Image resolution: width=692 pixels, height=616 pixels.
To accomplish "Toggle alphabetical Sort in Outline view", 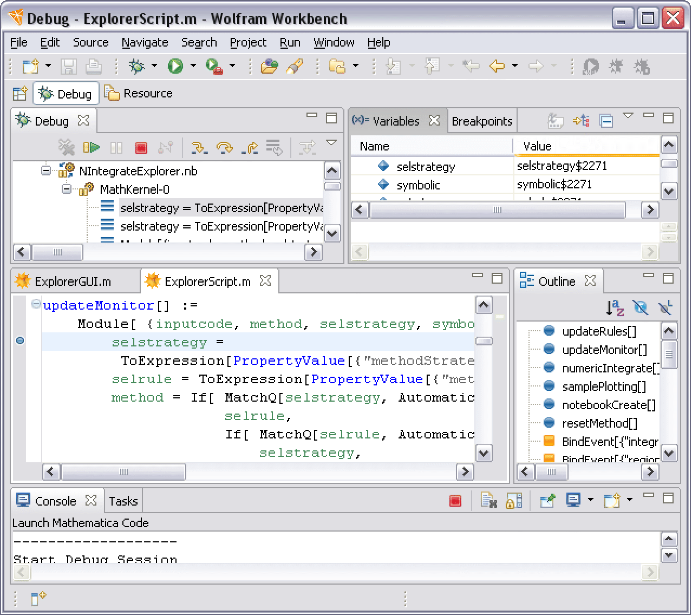I will [615, 307].
